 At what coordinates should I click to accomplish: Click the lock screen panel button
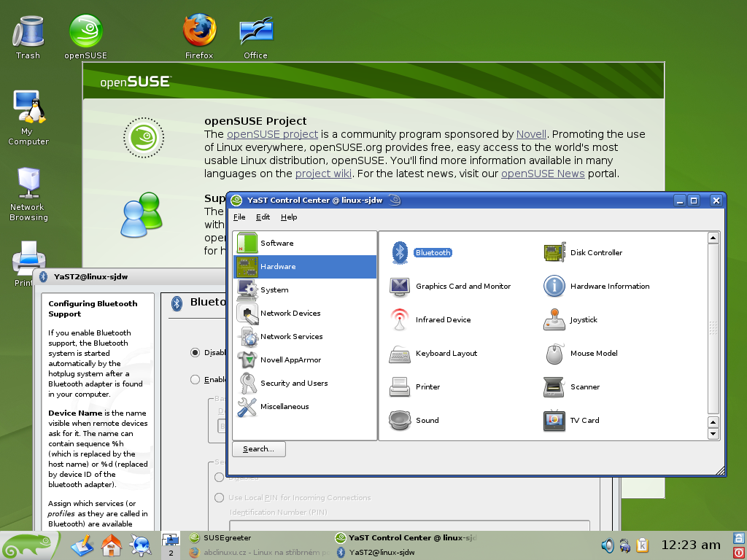point(740,539)
